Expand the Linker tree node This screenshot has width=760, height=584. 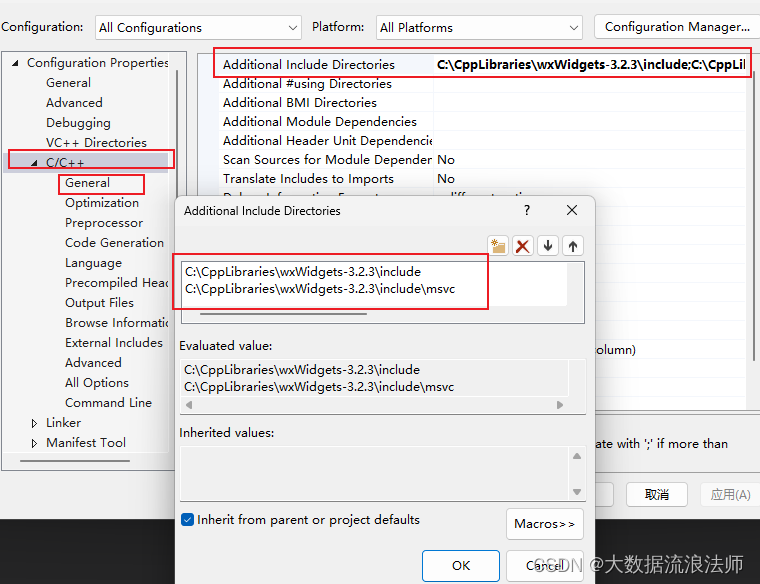tap(34, 423)
